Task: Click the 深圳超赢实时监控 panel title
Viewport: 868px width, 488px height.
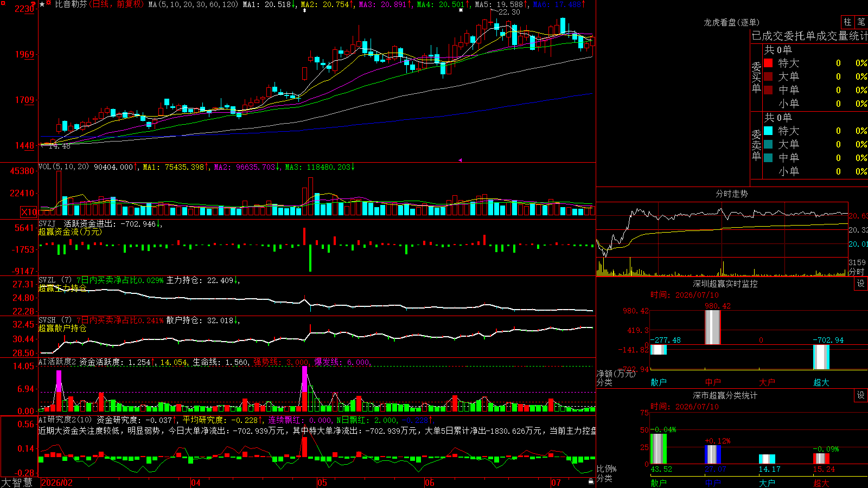Action: [x=725, y=284]
